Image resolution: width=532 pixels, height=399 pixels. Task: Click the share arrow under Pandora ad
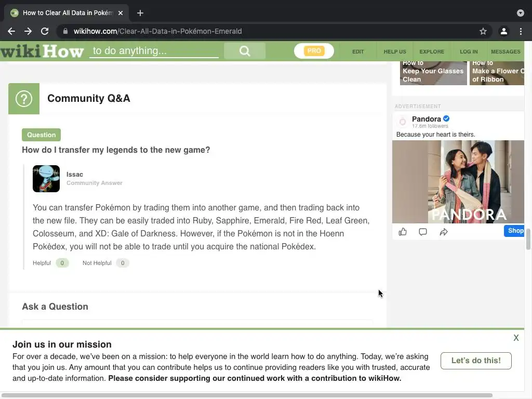(x=444, y=232)
